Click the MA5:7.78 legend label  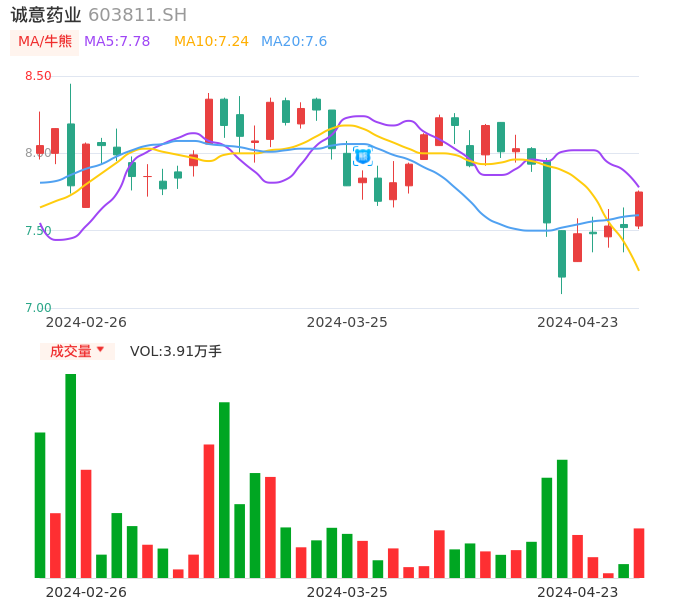pyautogui.click(x=117, y=42)
